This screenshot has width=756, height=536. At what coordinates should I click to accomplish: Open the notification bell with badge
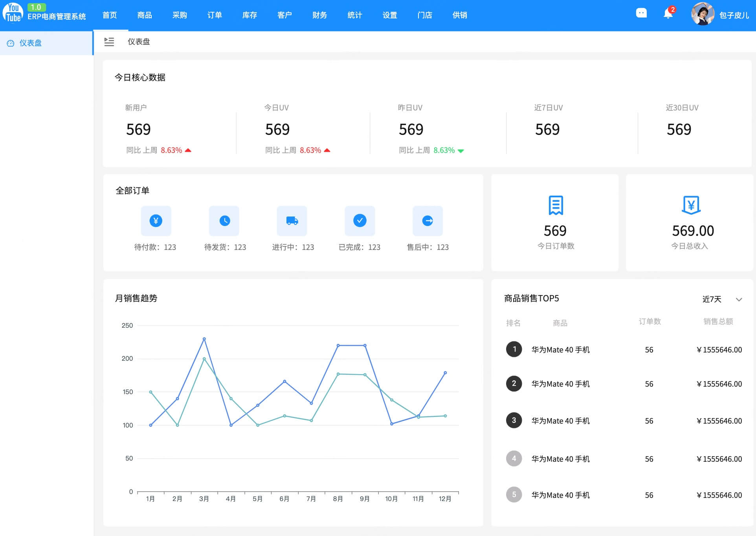click(x=668, y=14)
